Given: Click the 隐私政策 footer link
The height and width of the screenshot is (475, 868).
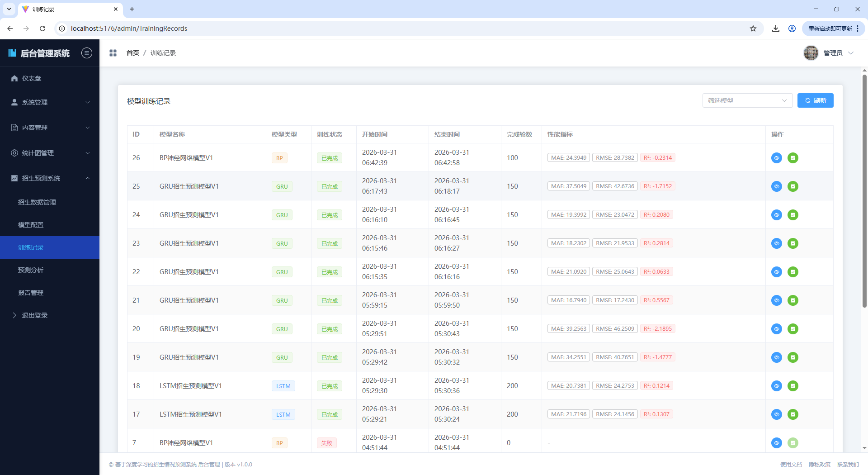Looking at the screenshot, I should pos(819,464).
